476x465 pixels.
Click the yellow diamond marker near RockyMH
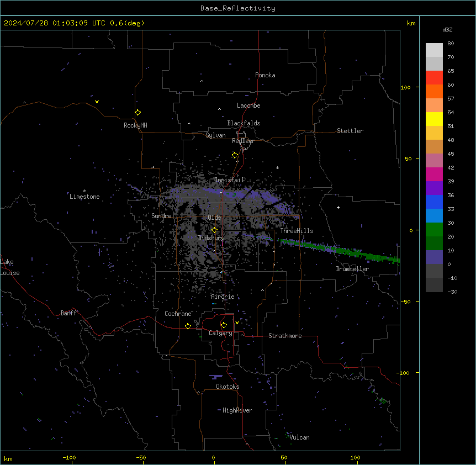(137, 112)
